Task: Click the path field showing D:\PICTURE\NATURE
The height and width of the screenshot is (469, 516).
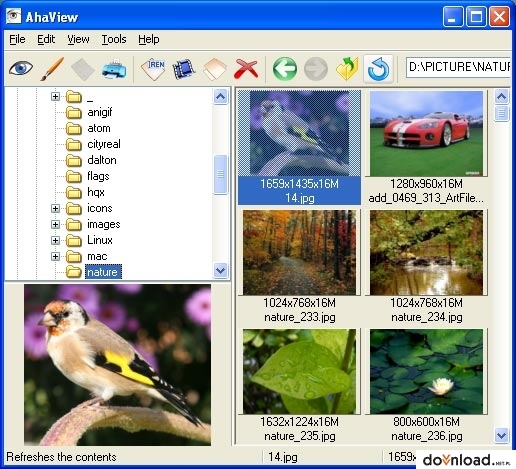Action: [458, 68]
